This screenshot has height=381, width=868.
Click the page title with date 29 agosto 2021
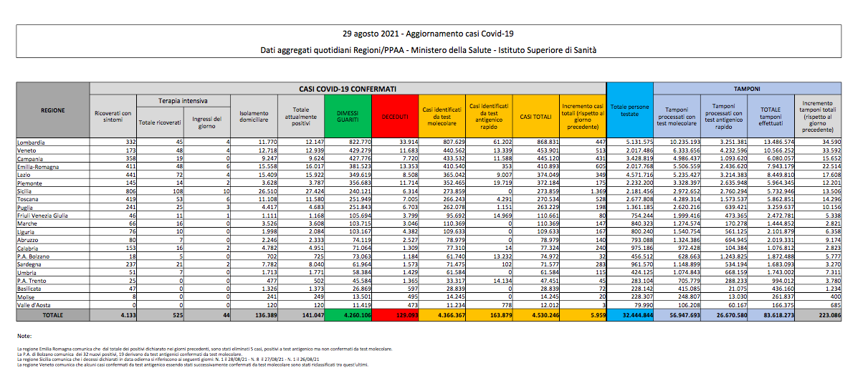coord(427,34)
